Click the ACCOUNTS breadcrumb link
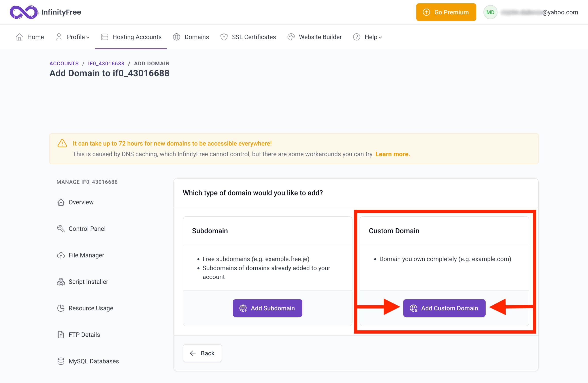588x383 pixels. pyautogui.click(x=64, y=64)
